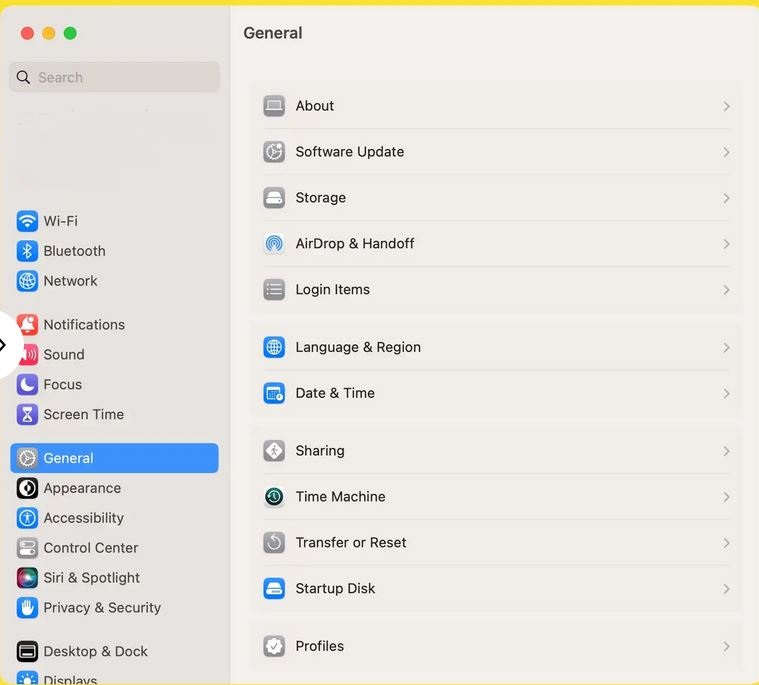The height and width of the screenshot is (685, 759).
Task: Select the Siri & Spotlight icon
Action: tap(27, 578)
